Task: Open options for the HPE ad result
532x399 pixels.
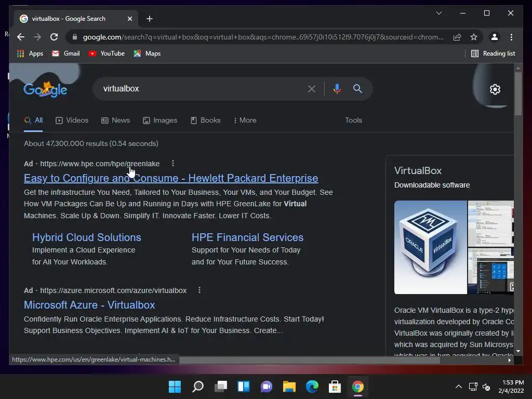Action: pyautogui.click(x=173, y=164)
